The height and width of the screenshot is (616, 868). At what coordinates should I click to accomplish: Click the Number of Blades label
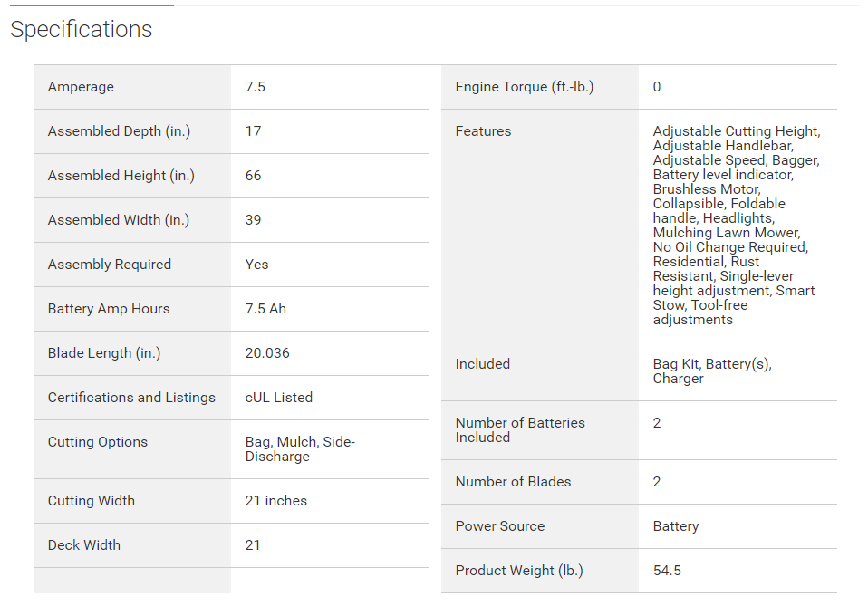[513, 482]
